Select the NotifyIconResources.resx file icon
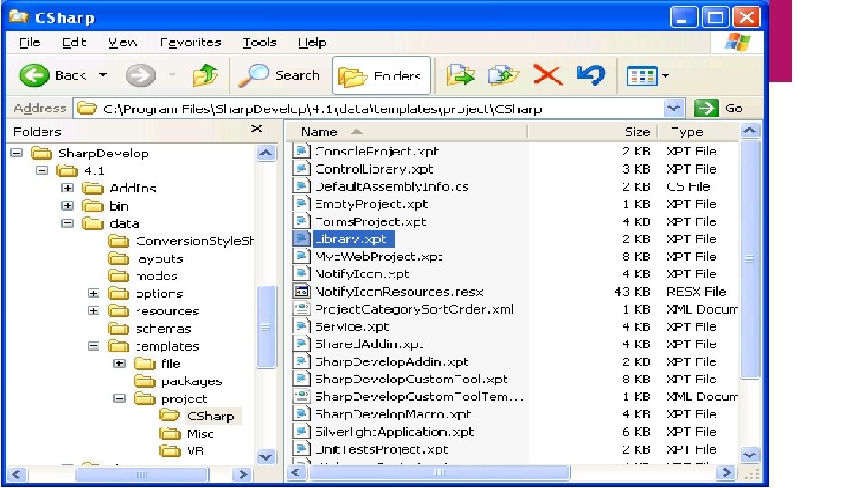The height and width of the screenshot is (488, 868). 301,292
